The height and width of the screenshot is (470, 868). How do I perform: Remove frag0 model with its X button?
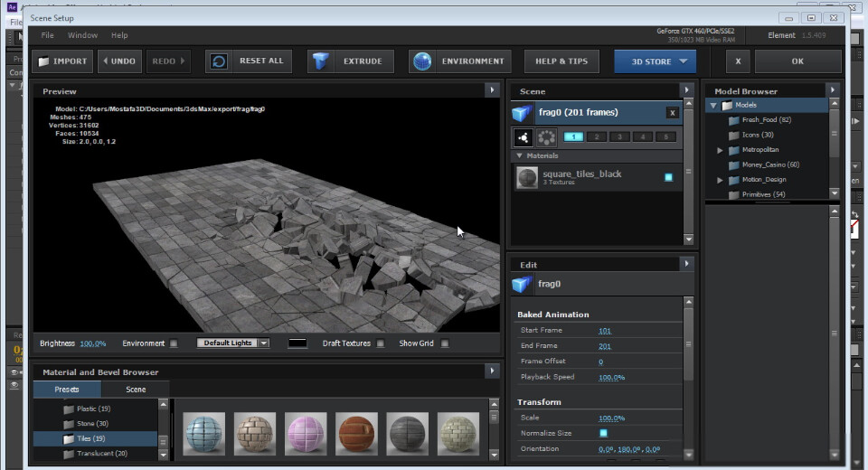(x=672, y=113)
